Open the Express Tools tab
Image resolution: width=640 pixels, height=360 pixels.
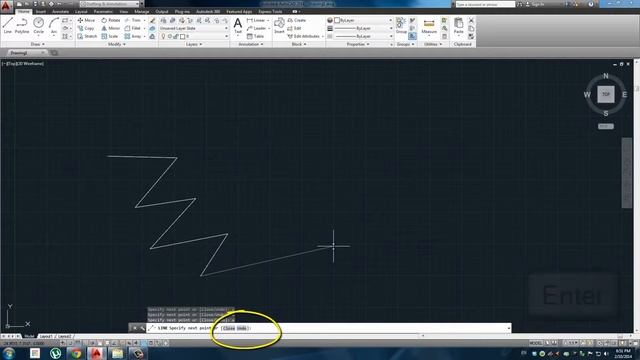point(270,11)
